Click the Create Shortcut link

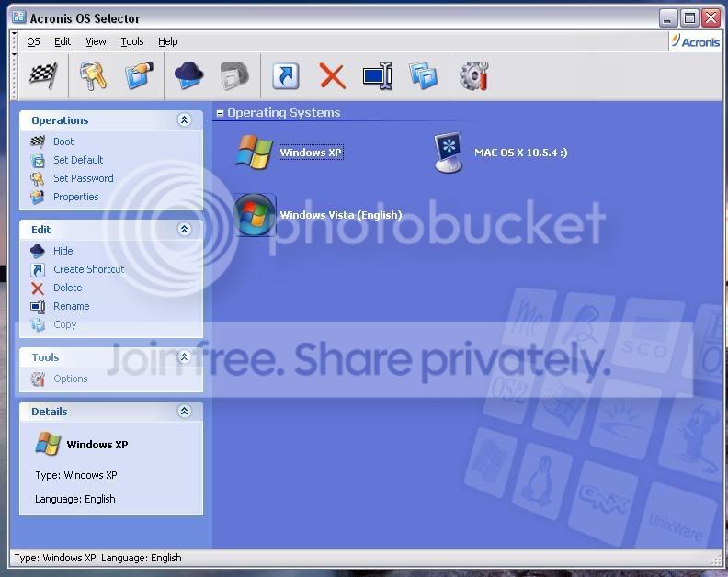88,269
